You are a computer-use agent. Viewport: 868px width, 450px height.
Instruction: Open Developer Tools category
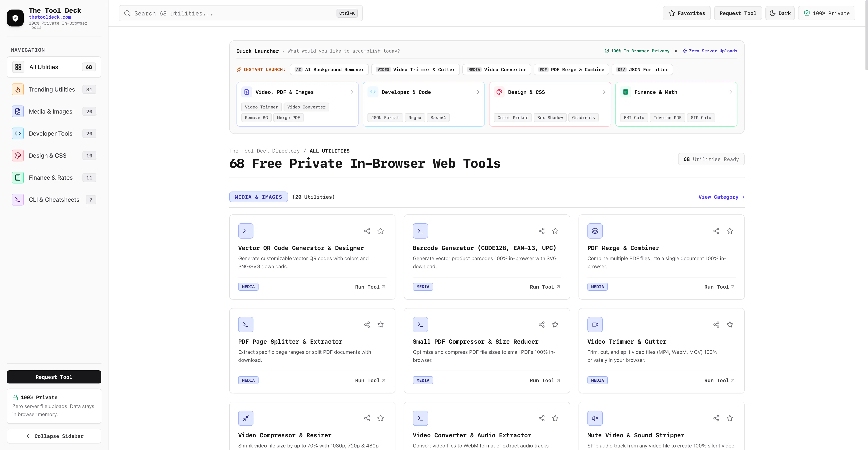(x=54, y=133)
